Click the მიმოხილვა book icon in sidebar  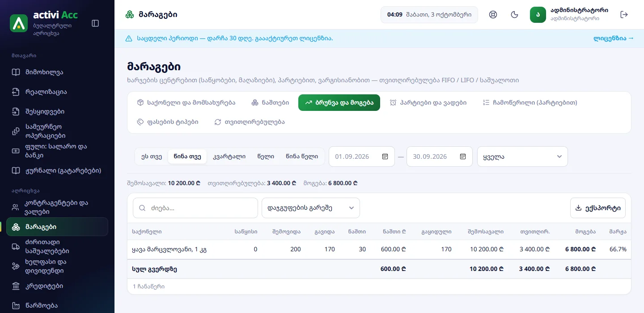coord(16,72)
